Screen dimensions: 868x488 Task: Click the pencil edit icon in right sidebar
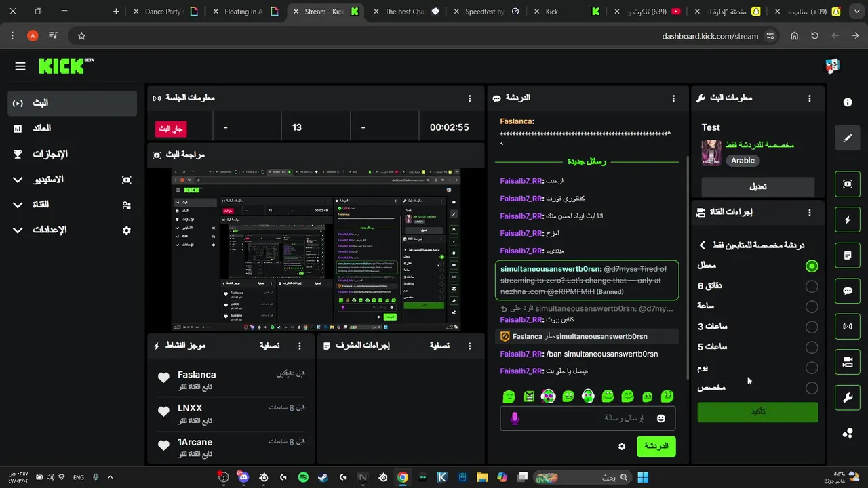[848, 138]
